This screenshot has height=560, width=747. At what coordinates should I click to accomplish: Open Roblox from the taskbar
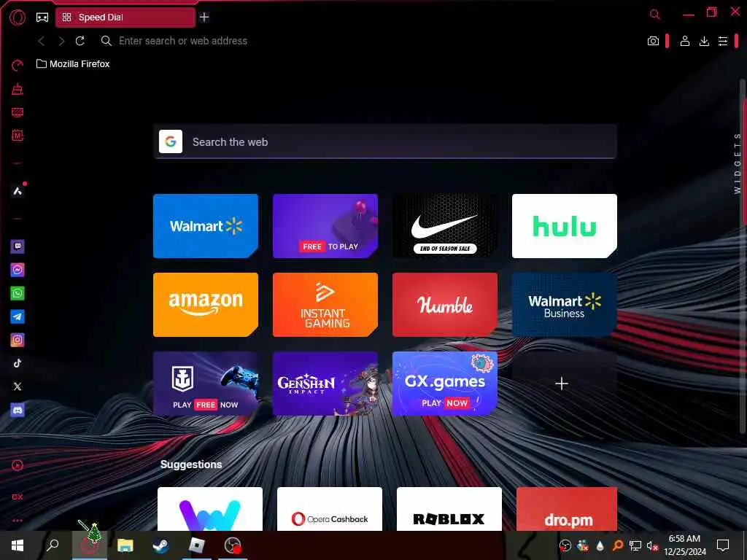click(197, 545)
